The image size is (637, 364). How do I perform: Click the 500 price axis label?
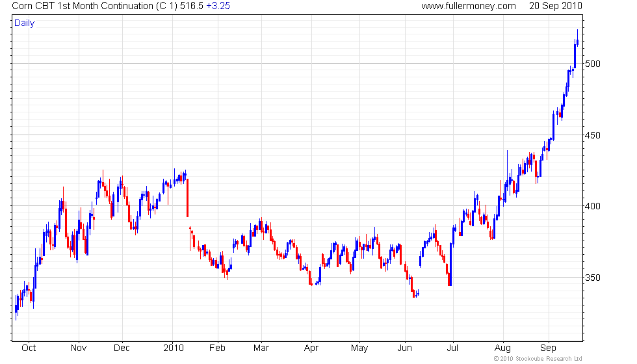pyautogui.click(x=592, y=64)
